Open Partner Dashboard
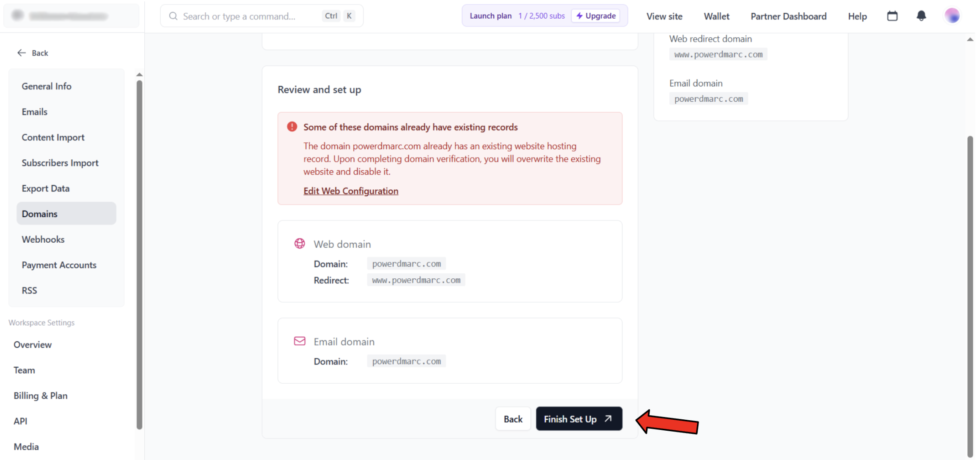Viewport: 980px width, 460px height. [x=788, y=16]
